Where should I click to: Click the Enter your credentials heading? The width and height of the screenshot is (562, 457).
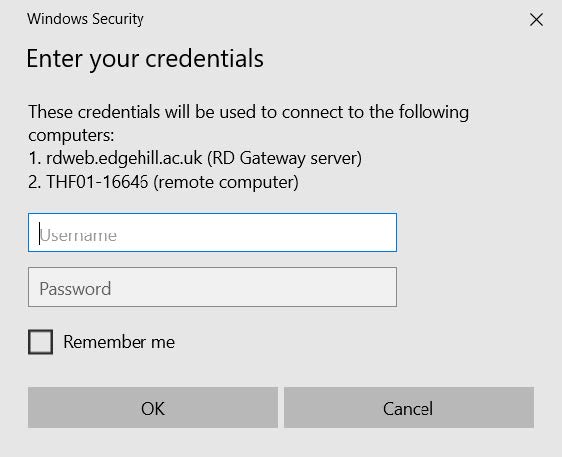[145, 59]
